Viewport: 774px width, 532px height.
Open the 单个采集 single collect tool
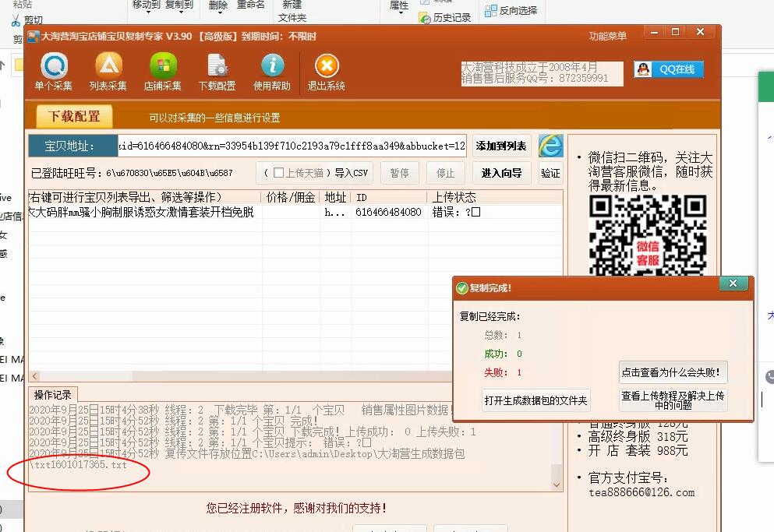[54, 72]
